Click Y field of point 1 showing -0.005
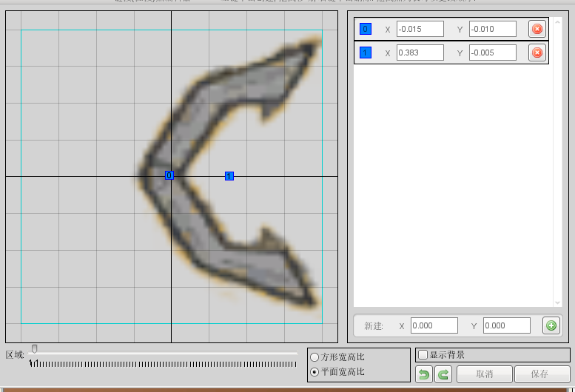 [x=493, y=53]
